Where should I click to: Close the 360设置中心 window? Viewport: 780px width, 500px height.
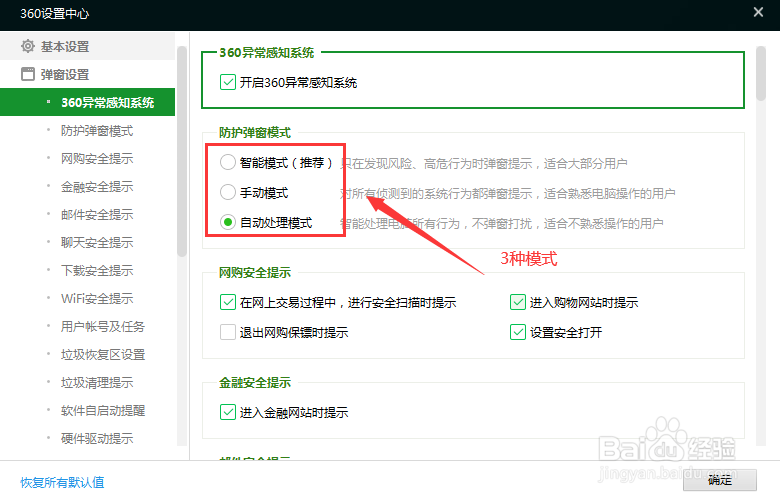(758, 12)
